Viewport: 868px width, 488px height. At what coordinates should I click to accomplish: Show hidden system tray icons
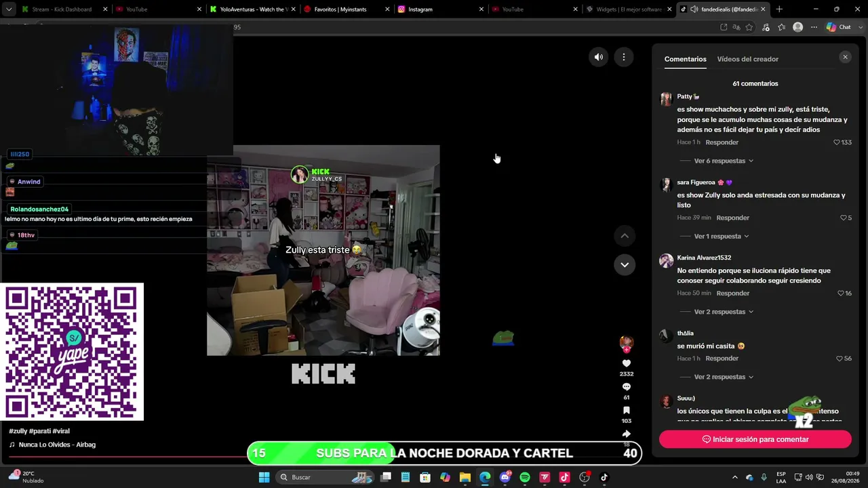point(734,477)
